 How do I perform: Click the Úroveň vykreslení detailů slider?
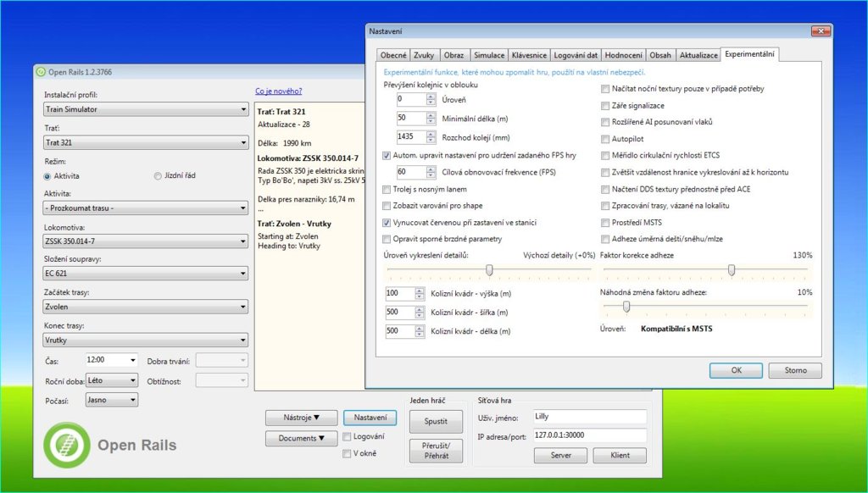point(489,270)
